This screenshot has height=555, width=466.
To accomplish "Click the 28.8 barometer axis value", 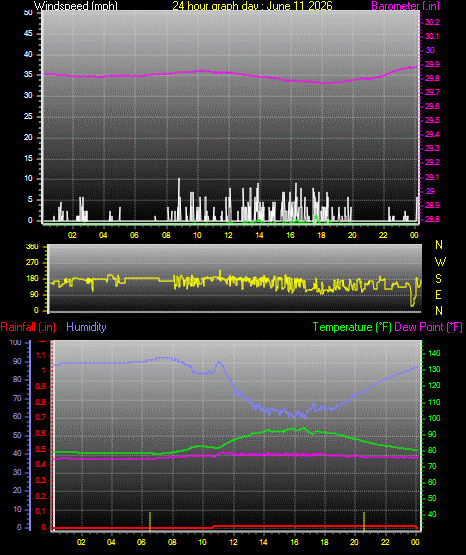I will 432,219.
